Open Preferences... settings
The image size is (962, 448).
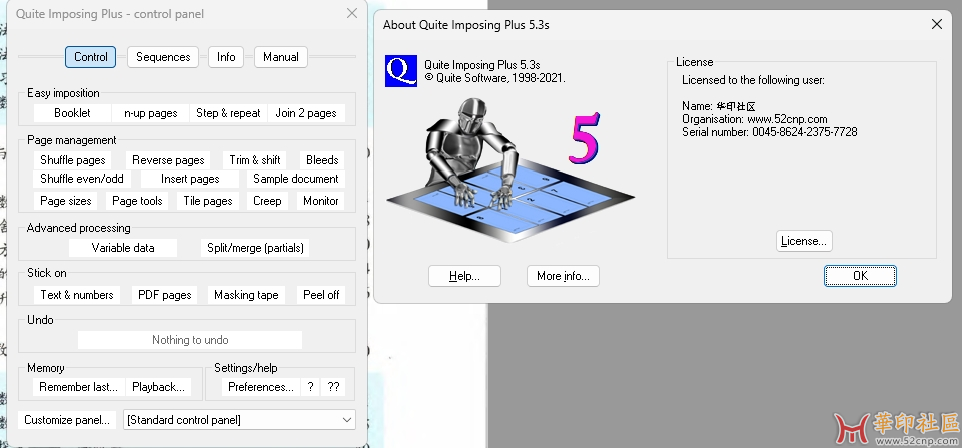point(261,387)
